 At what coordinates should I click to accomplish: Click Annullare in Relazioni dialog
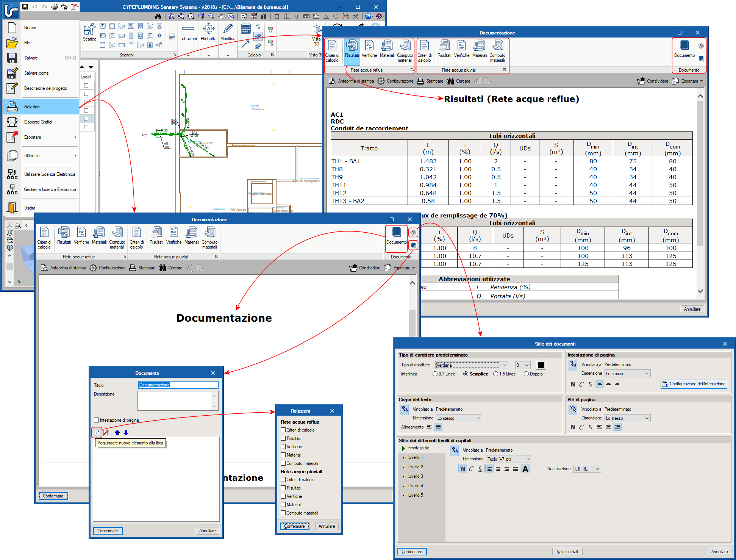327,526
